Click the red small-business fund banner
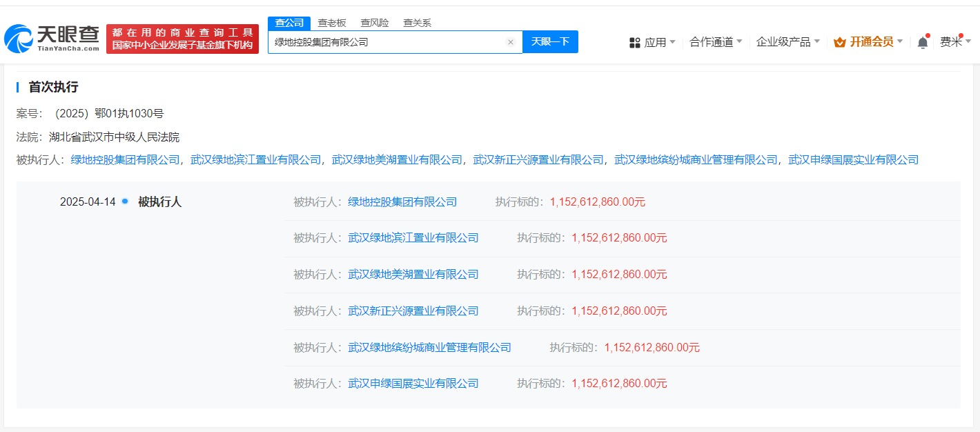980x432 pixels. point(183,39)
